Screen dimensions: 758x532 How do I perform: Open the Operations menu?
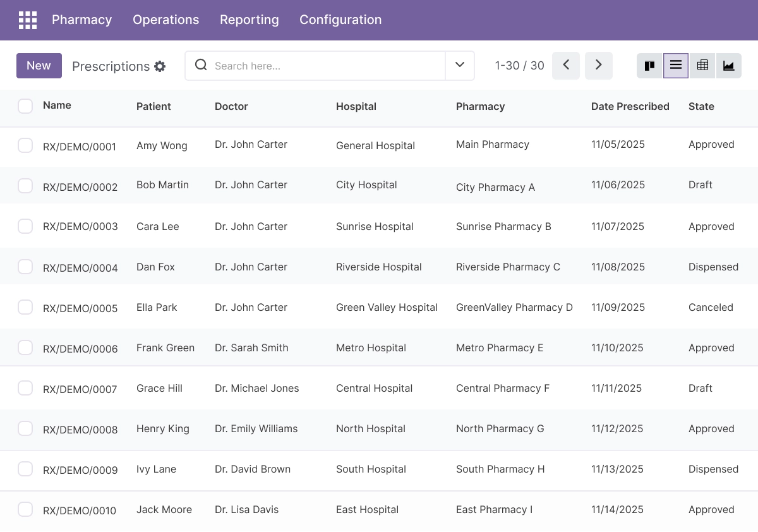[166, 20]
